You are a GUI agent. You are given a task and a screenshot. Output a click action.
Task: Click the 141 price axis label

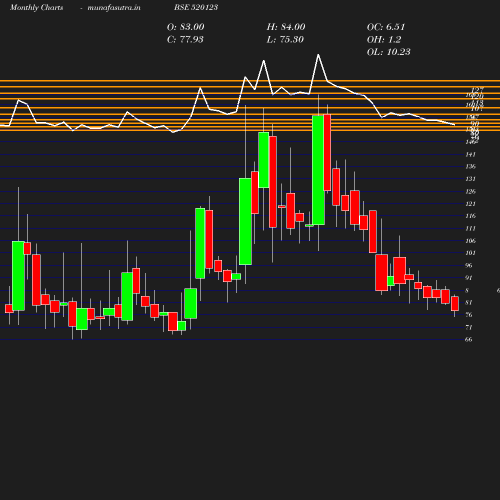click(x=471, y=154)
